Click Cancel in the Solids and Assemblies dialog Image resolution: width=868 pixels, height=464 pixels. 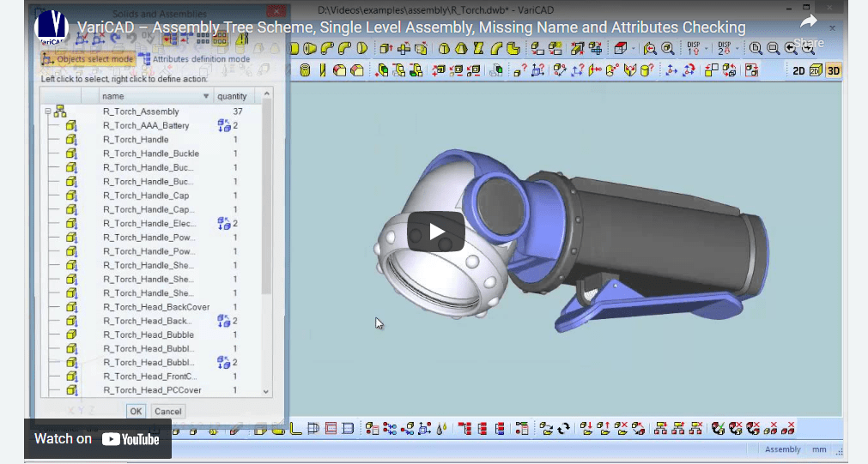tap(167, 411)
